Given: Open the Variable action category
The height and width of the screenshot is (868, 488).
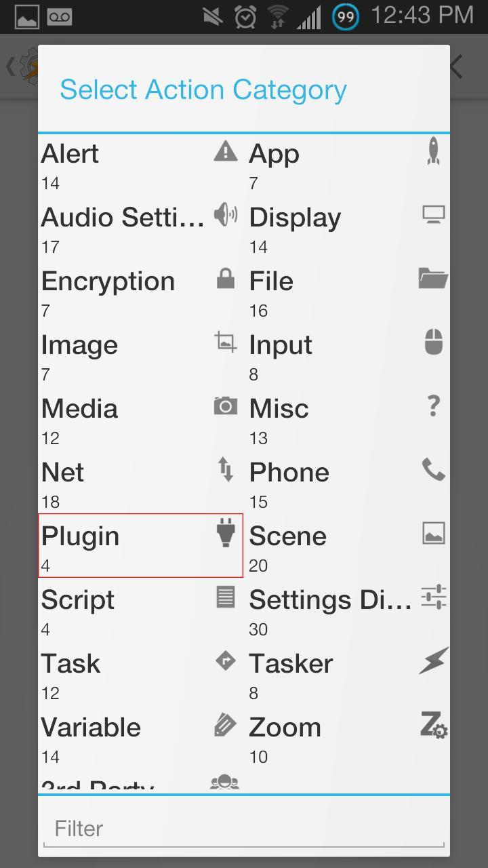Looking at the screenshot, I should pyautogui.click(x=91, y=728).
